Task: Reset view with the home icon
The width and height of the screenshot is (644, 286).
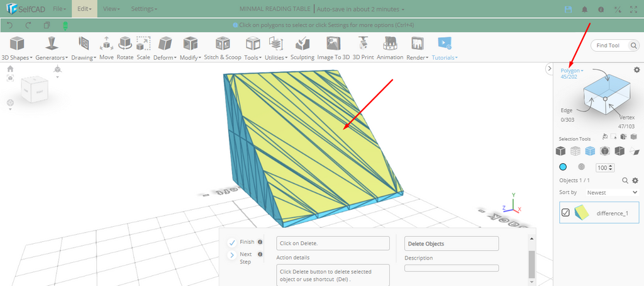Action: point(10,69)
